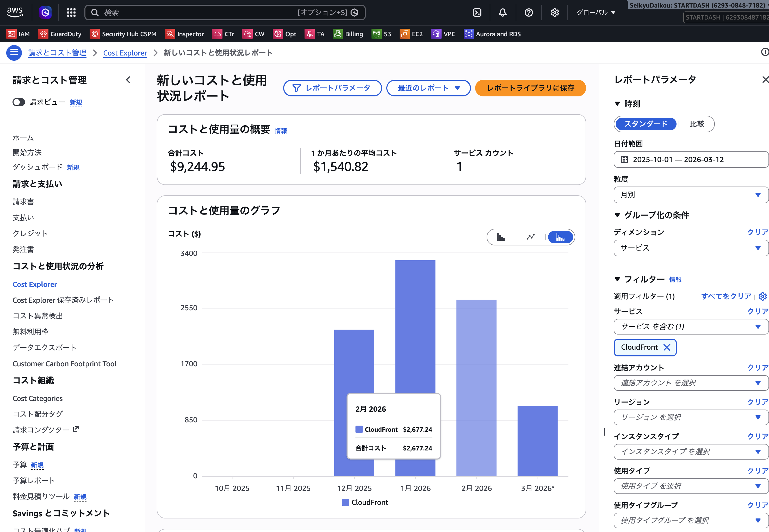769x532 pixels.
Task: Open the S3 favorite shortcut
Action: click(x=381, y=34)
